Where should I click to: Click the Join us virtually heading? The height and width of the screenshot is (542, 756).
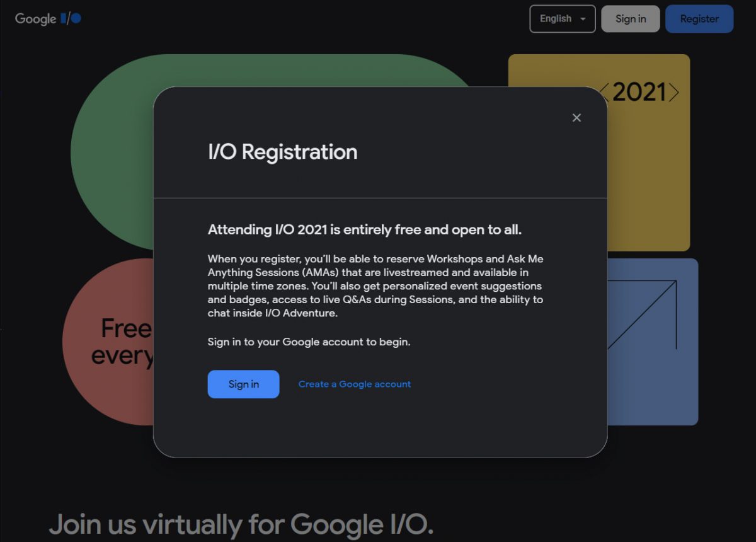tap(241, 524)
